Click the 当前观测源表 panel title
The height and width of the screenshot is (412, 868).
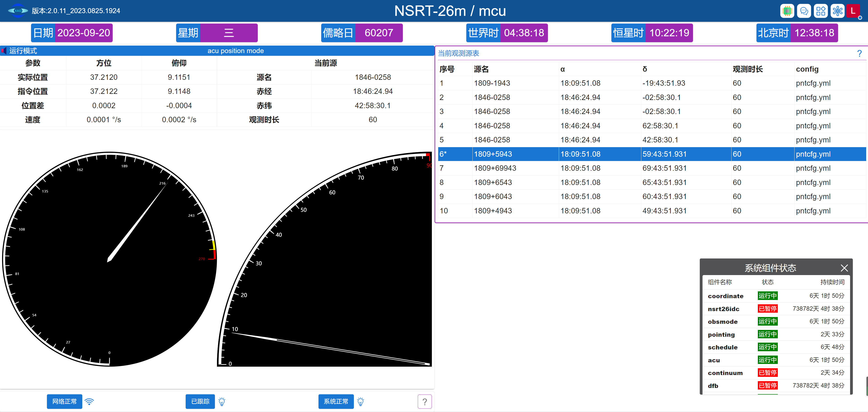pos(458,53)
